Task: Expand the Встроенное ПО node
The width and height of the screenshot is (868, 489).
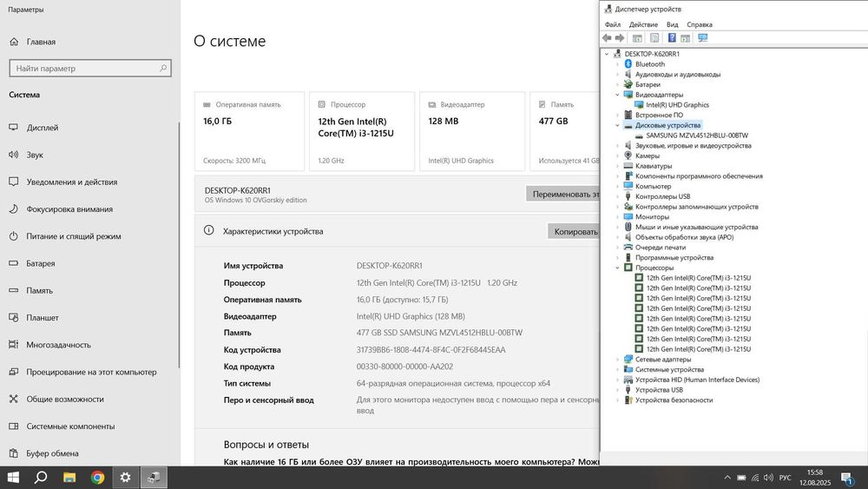Action: pos(617,116)
